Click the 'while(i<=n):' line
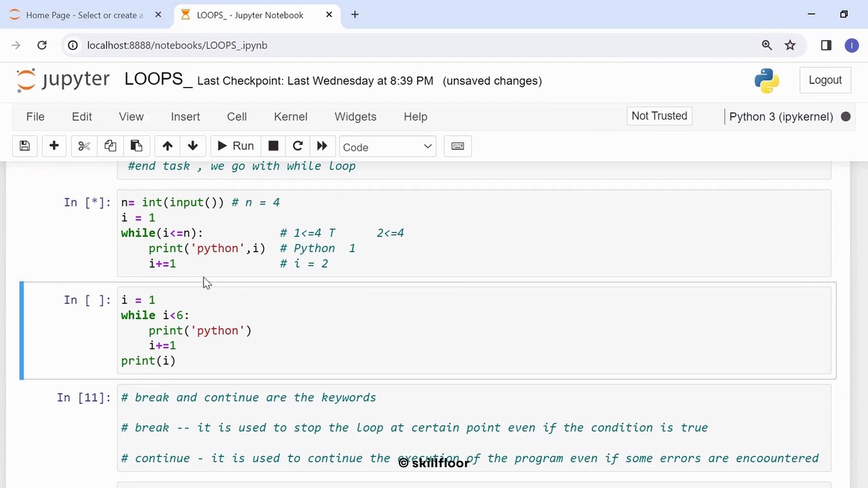The height and width of the screenshot is (488, 868). [162, 232]
